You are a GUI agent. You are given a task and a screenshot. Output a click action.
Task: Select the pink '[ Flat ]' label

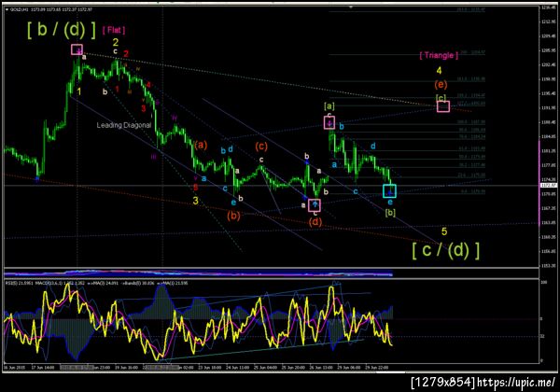(114, 30)
